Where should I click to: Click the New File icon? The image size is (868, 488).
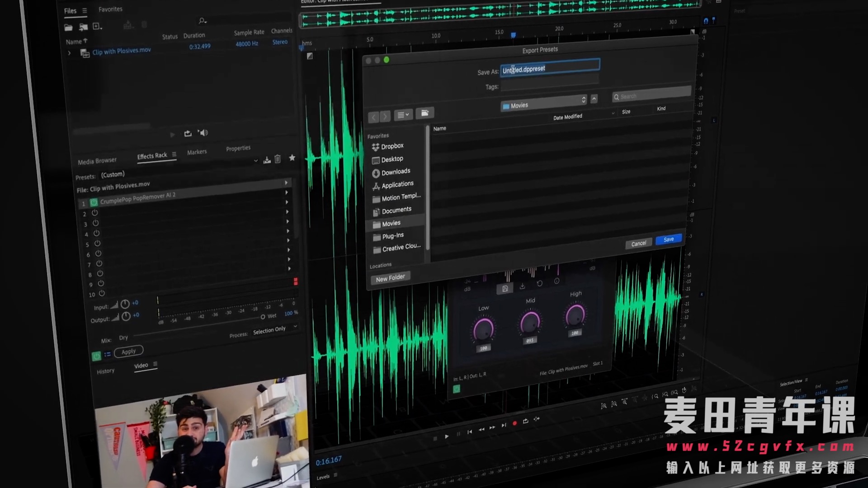click(97, 26)
